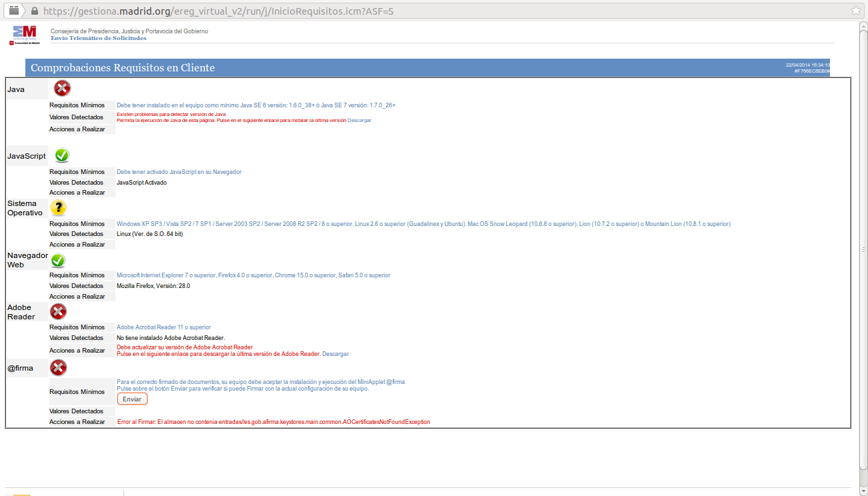Screen dimensions: 868x496
Task: Click 'No tiene instalado Adobe Acrobat Reader.' text
Action: coord(171,338)
